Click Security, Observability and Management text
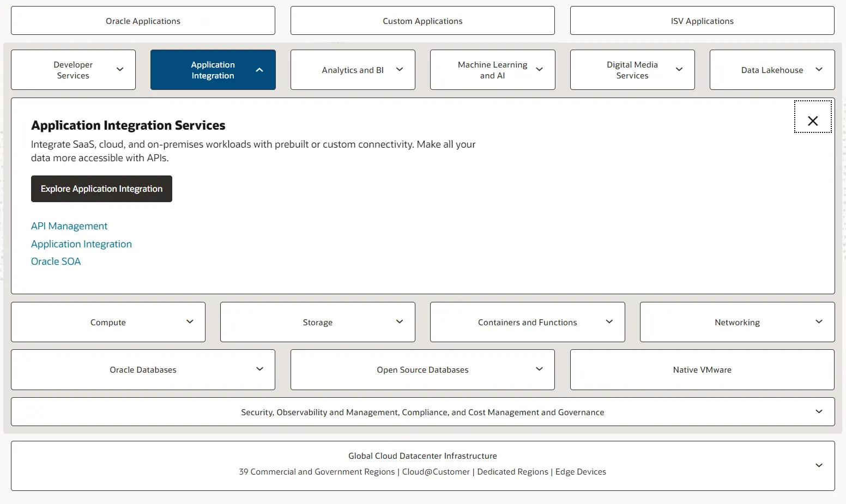846x504 pixels. (422, 412)
